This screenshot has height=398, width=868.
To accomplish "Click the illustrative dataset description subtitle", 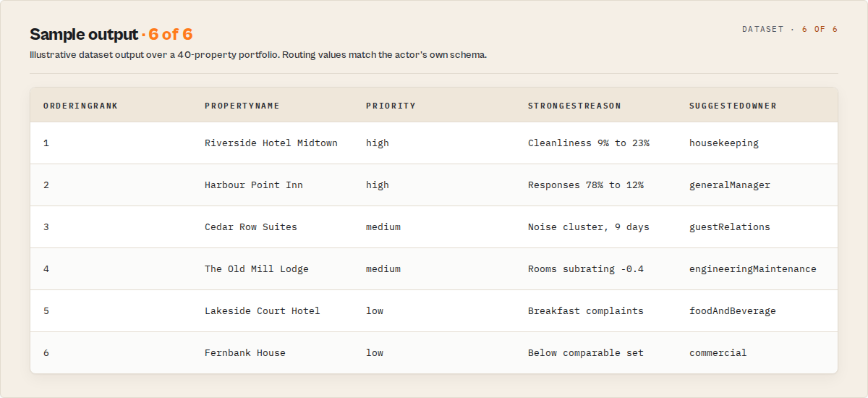I will 258,55.
